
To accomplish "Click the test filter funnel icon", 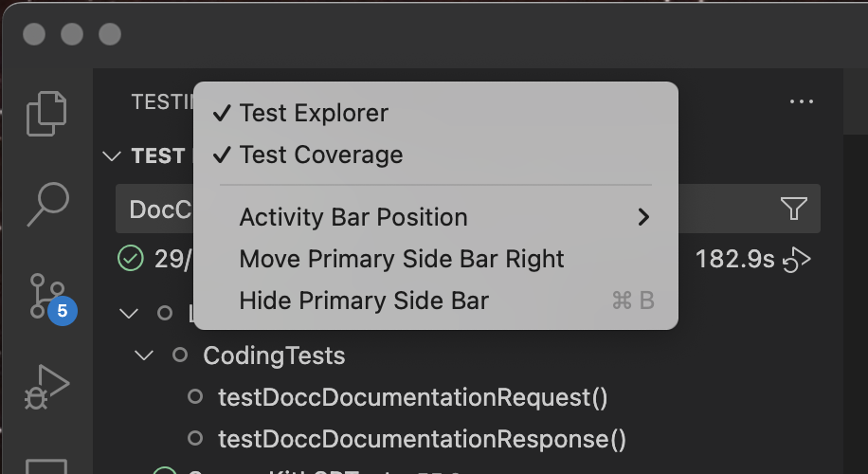I will (792, 210).
